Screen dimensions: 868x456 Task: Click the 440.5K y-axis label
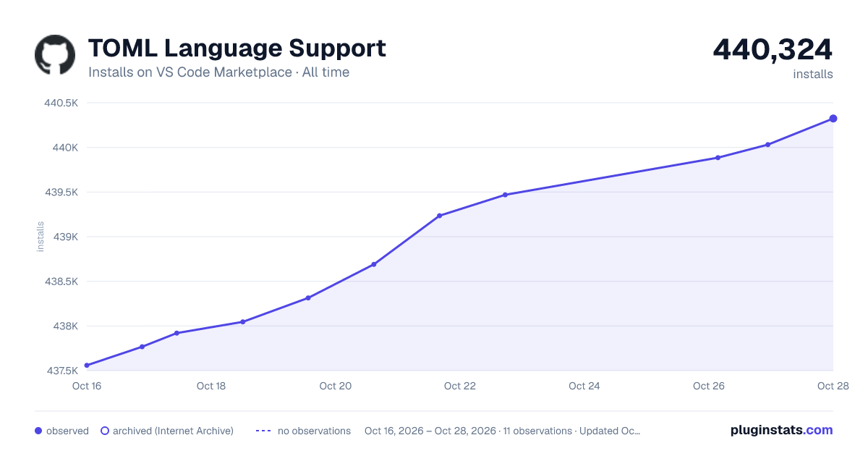[61, 104]
